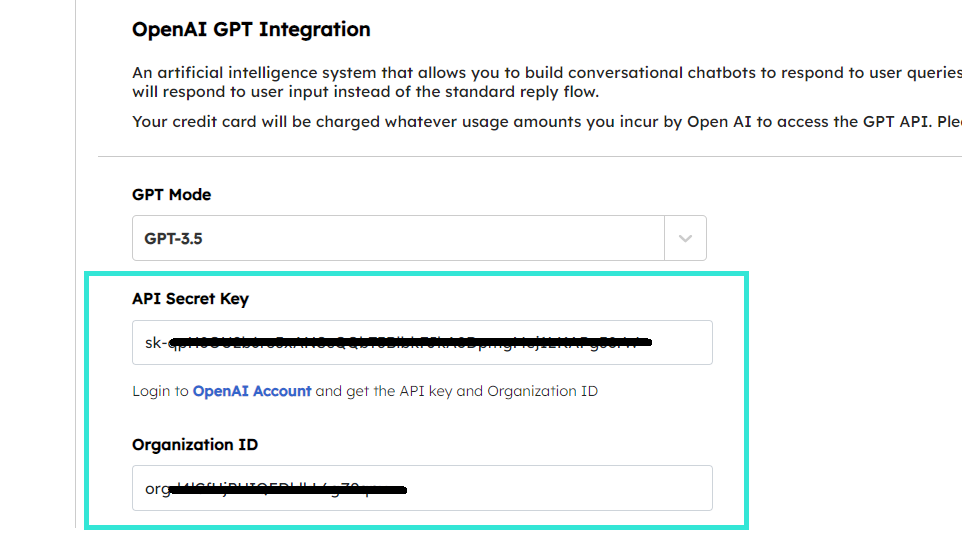Viewport: 966px width, 535px height.
Task: Click the redacted part of Organization ID
Action: (x=290, y=490)
